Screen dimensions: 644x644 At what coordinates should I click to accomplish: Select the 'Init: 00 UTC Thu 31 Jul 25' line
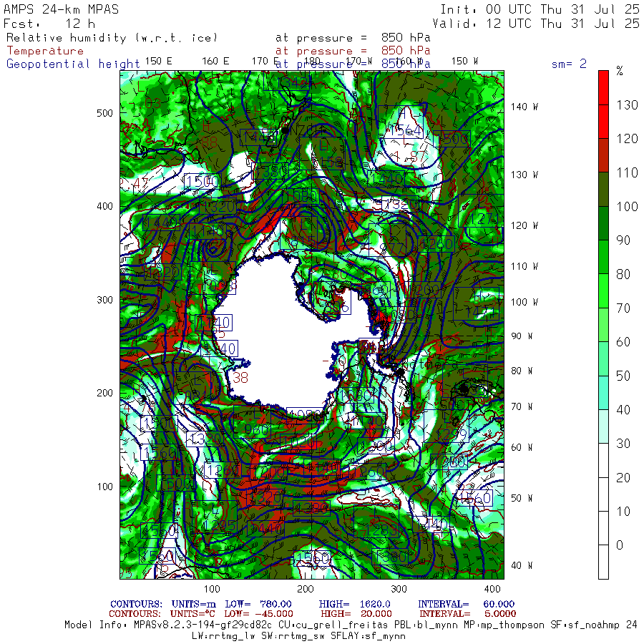(x=540, y=9)
